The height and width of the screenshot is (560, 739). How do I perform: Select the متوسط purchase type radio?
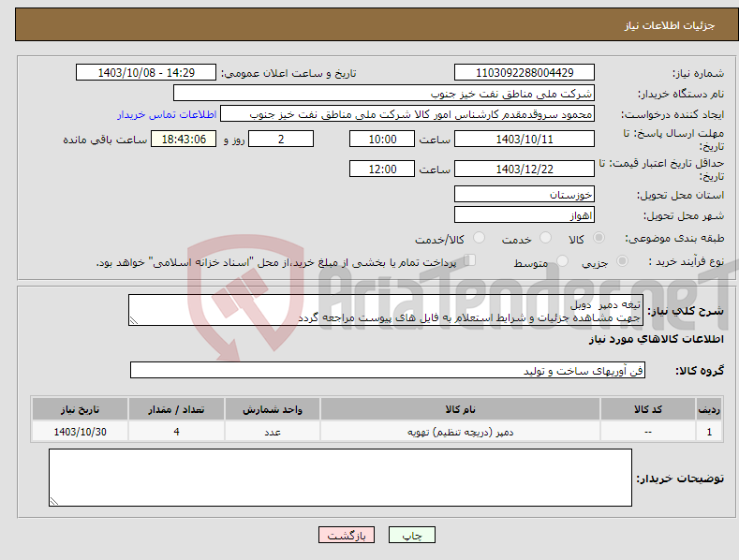(x=562, y=260)
